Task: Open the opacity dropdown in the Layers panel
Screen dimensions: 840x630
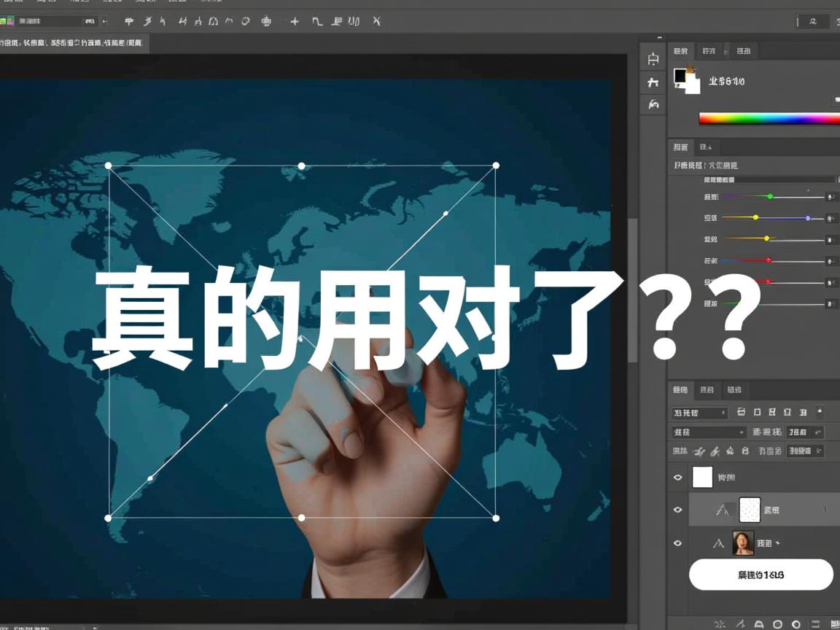Action: pos(805,432)
